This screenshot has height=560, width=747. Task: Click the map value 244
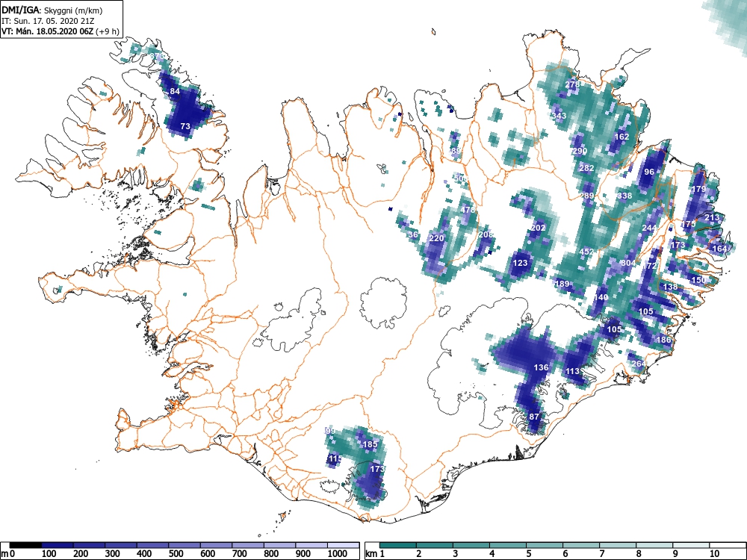coord(649,228)
